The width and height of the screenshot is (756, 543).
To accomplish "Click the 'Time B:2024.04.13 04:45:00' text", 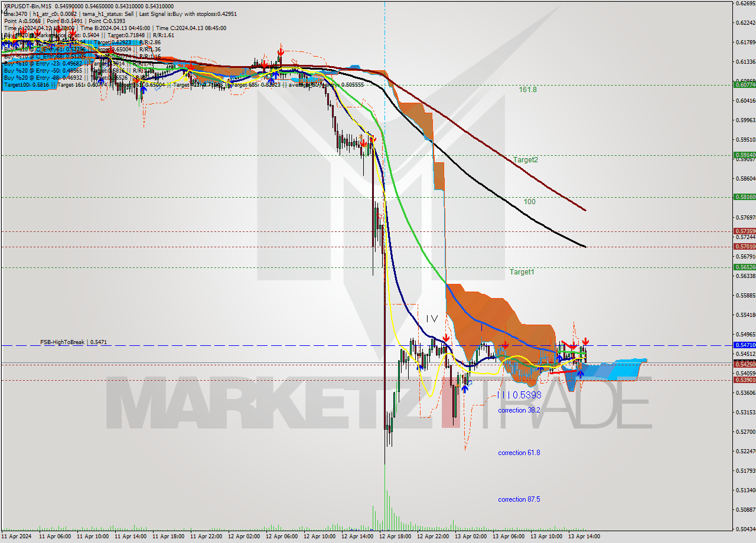I will click(115, 28).
